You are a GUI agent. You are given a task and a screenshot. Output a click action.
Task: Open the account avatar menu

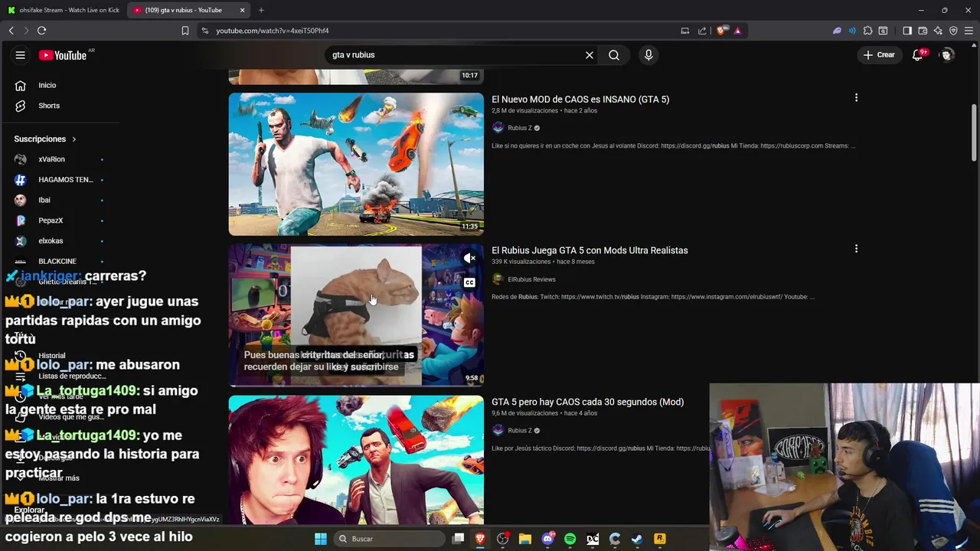(947, 55)
